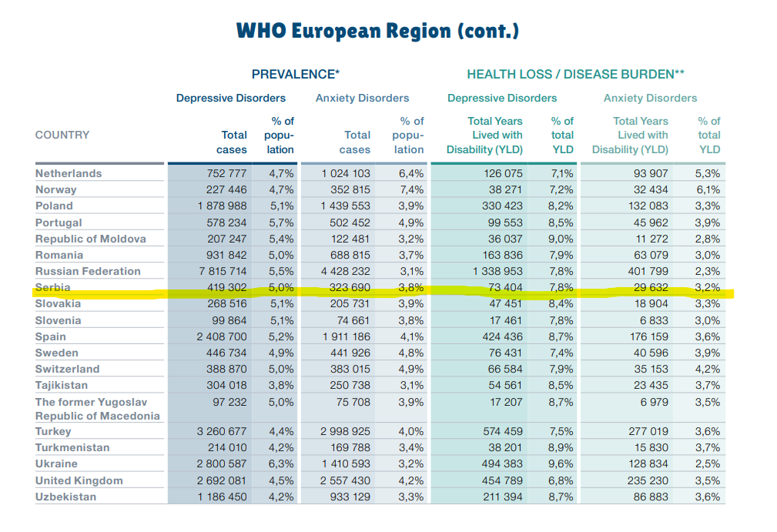Select Romania's 163 836 depressive YLD cell

[502, 255]
